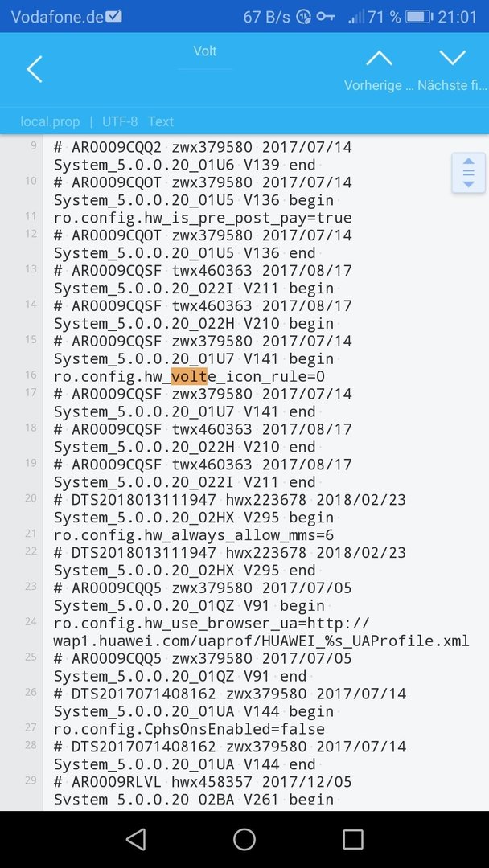Screen dimensions: 489x868
Task: Jump to previous search match arrow
Action: 379,58
